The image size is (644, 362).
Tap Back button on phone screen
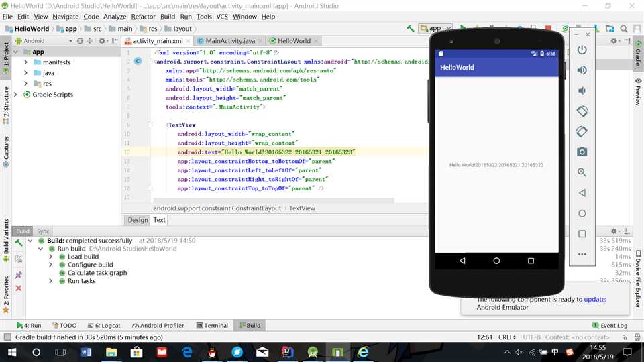[462, 261]
